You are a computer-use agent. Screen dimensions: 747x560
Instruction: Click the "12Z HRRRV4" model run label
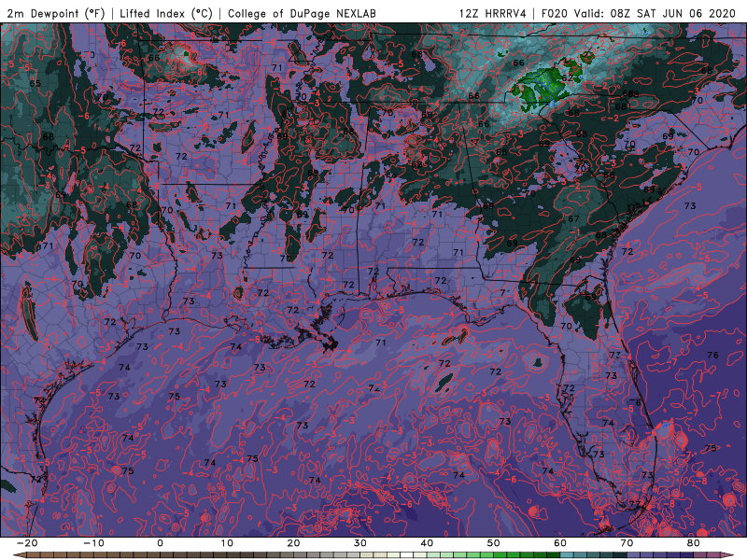[x=493, y=13]
